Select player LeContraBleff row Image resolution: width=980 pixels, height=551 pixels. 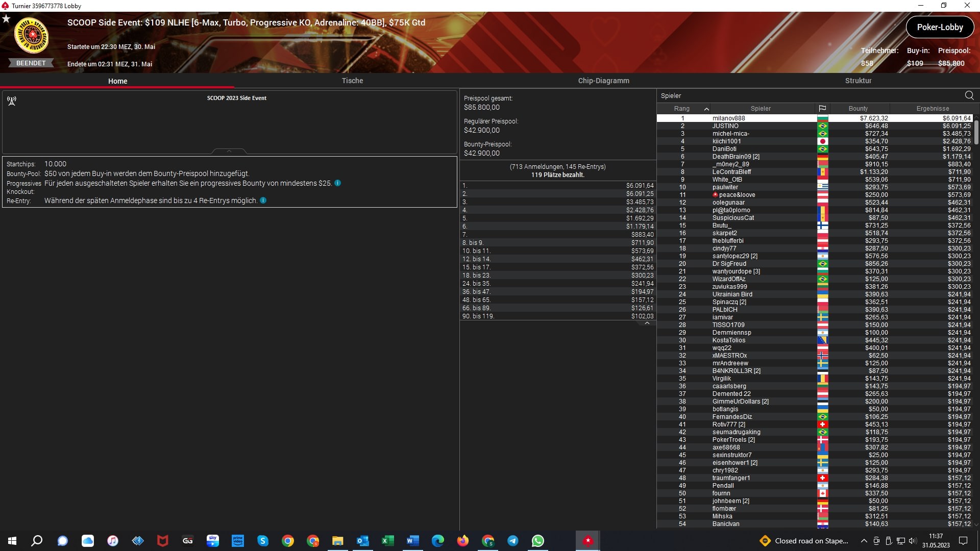point(815,172)
